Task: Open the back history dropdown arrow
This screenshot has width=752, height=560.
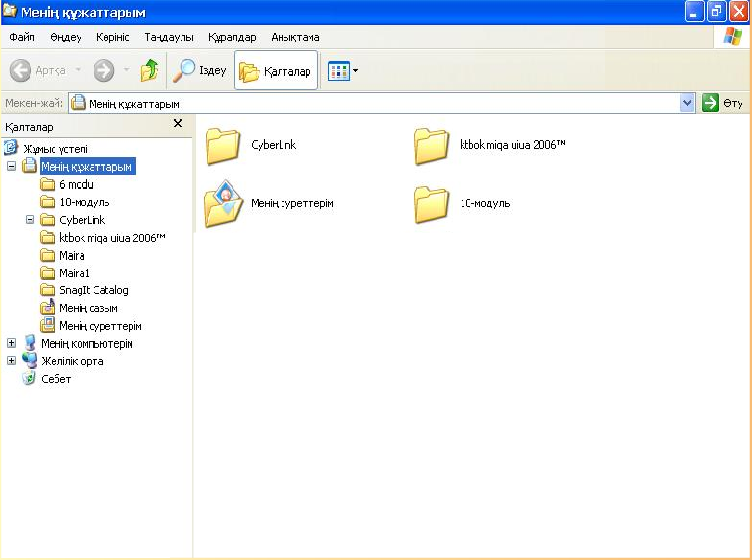Action: (78, 70)
